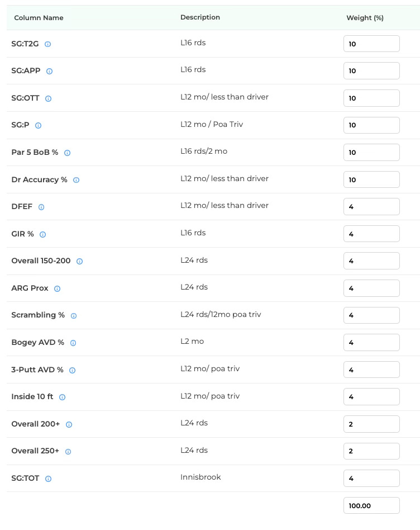Click the weight field for Overall 200+
This screenshot has width=420, height=530.
[371, 424]
